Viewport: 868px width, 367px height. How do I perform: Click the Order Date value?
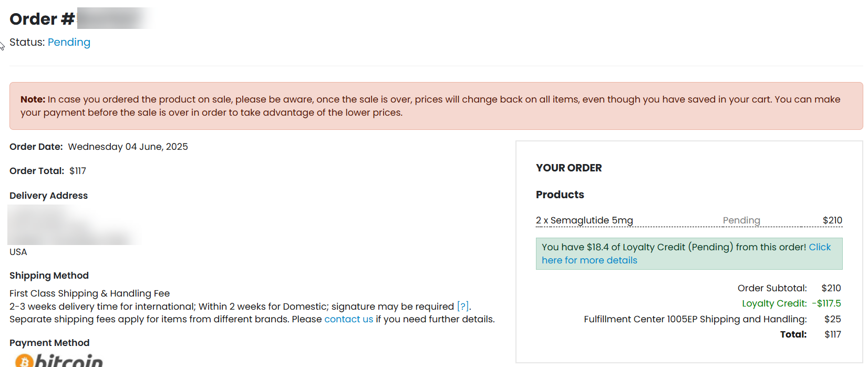coord(128,147)
